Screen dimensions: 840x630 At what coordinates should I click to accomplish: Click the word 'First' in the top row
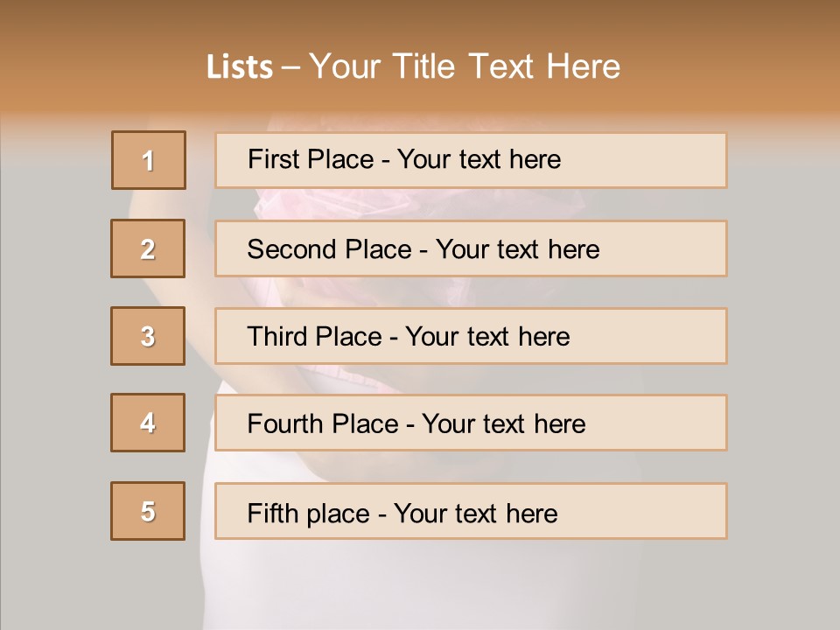(x=274, y=159)
